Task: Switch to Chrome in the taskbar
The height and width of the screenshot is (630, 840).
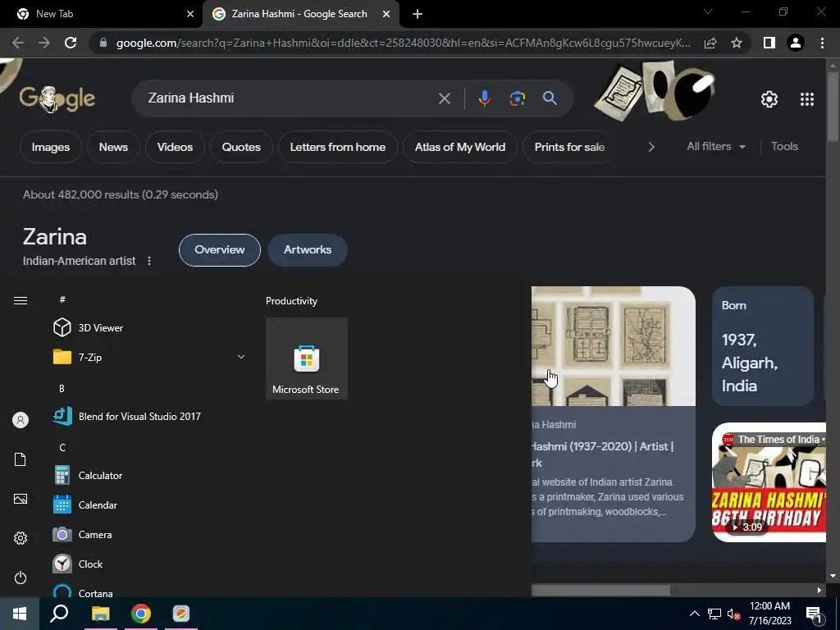Action: click(x=141, y=614)
